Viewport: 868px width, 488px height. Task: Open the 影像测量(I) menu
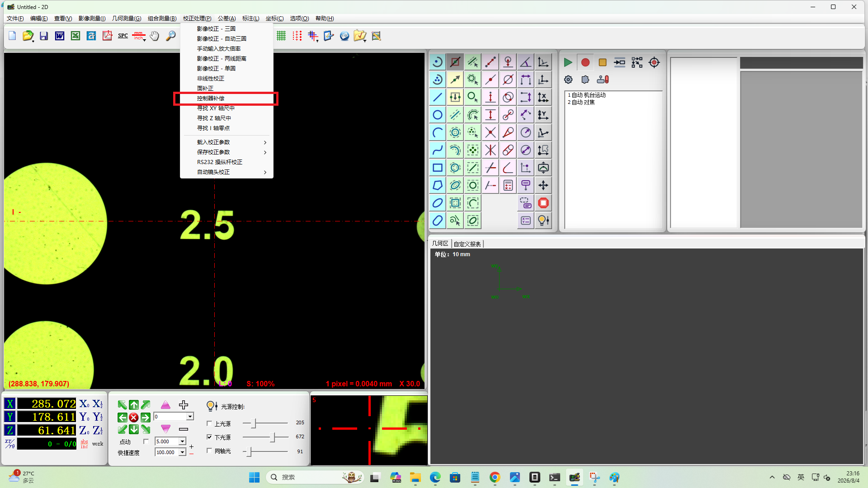pyautogui.click(x=92, y=19)
